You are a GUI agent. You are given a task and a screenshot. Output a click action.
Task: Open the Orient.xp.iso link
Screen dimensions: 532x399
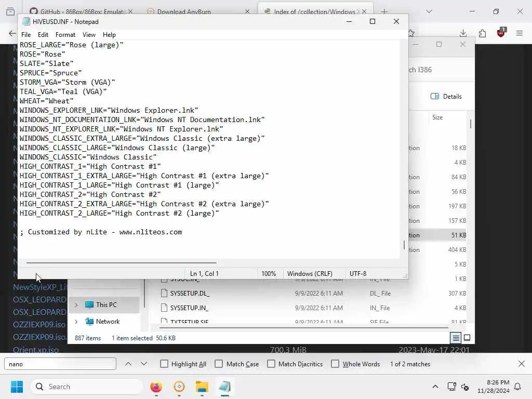[36, 350]
